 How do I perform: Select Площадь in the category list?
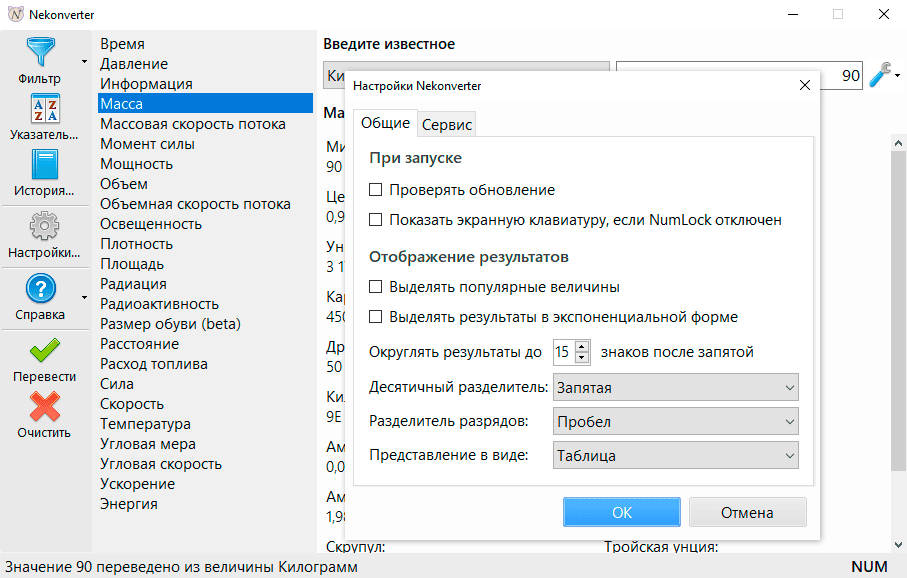(x=132, y=264)
